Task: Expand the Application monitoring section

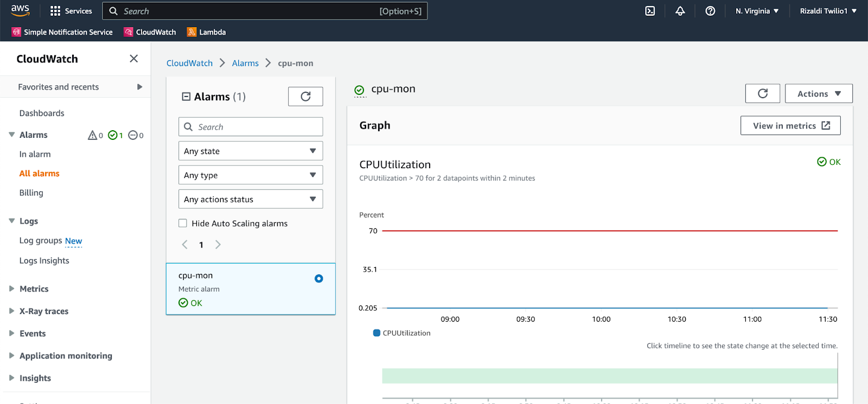Action: [11, 355]
